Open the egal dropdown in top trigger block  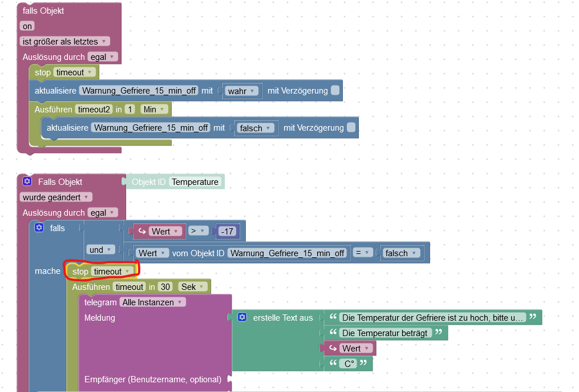pyautogui.click(x=102, y=57)
